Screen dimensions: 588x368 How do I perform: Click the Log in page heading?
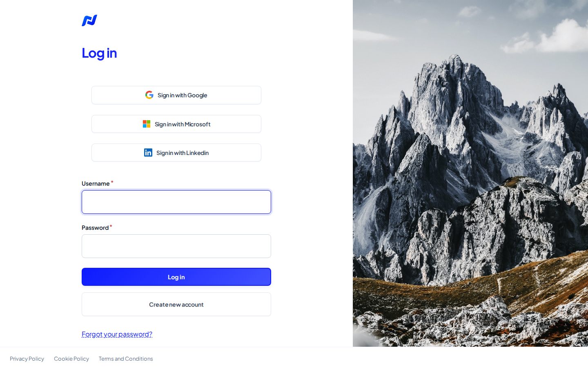point(99,53)
